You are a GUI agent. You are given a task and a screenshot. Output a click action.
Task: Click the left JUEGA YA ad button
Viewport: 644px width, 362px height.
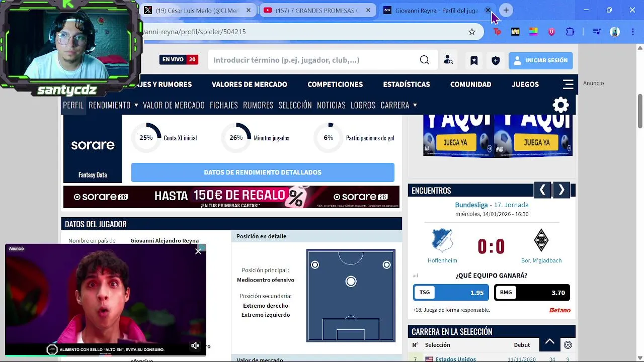[456, 143]
